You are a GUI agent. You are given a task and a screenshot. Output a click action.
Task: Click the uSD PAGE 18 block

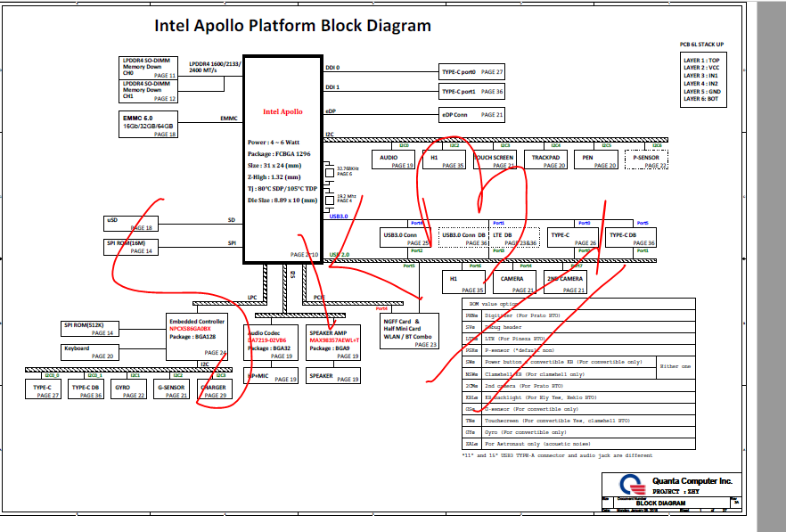[131, 224]
